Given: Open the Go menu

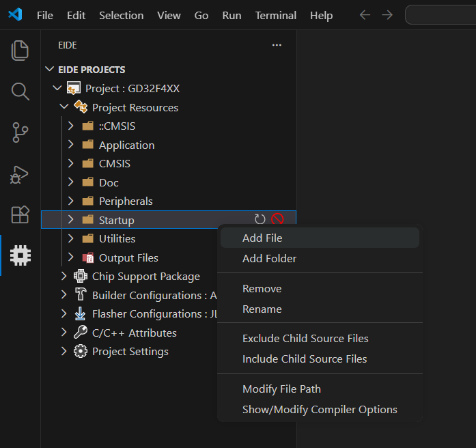Looking at the screenshot, I should (201, 15).
